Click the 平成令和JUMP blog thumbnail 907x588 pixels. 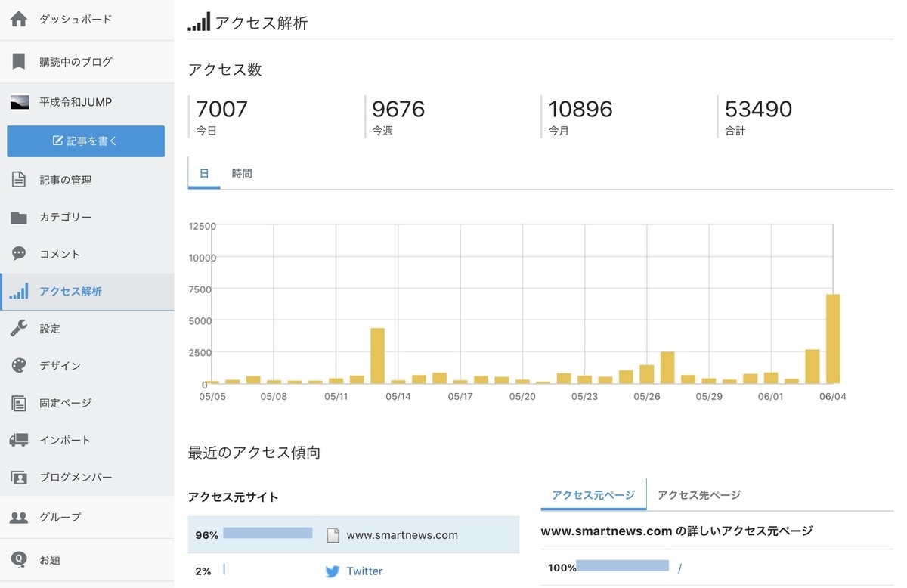click(20, 102)
